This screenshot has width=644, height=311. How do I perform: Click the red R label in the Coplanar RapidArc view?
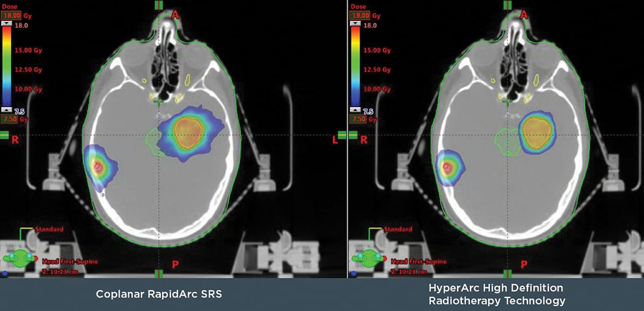[15, 140]
